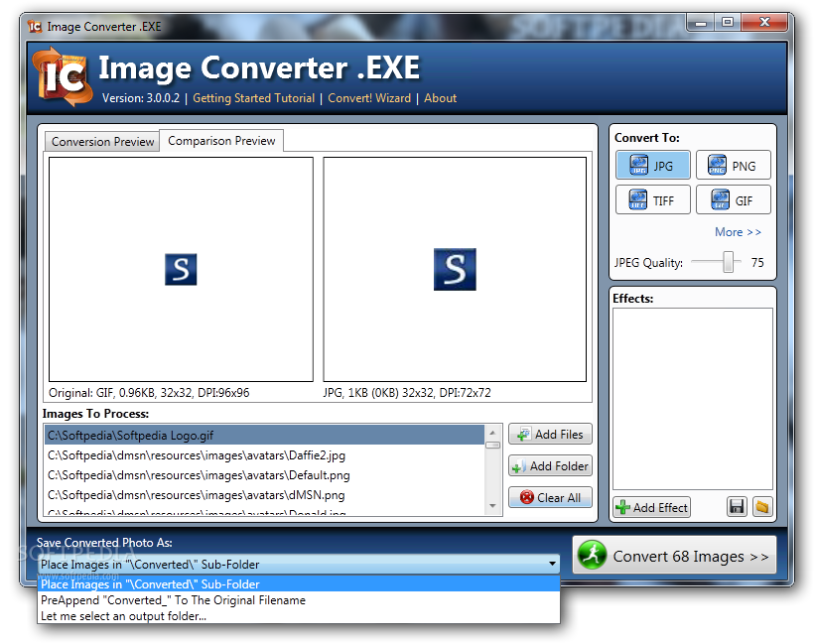Click the empty Effects list box
815x644 pixels.
click(692, 399)
